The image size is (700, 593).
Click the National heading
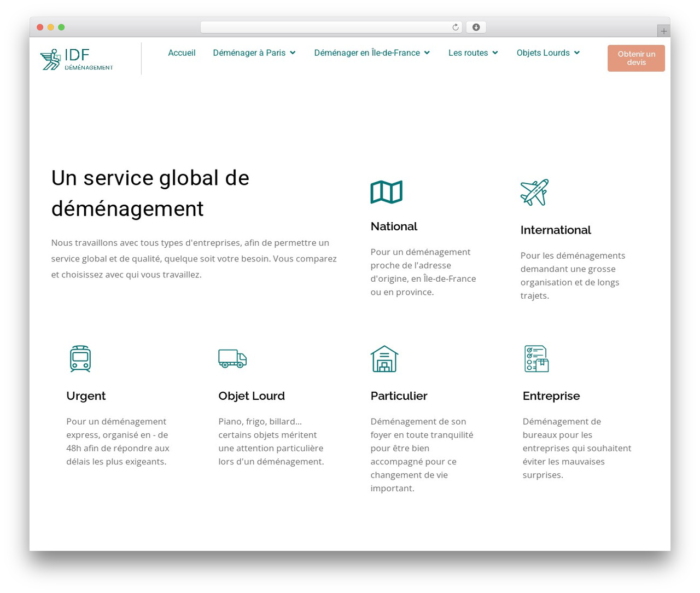click(x=394, y=226)
